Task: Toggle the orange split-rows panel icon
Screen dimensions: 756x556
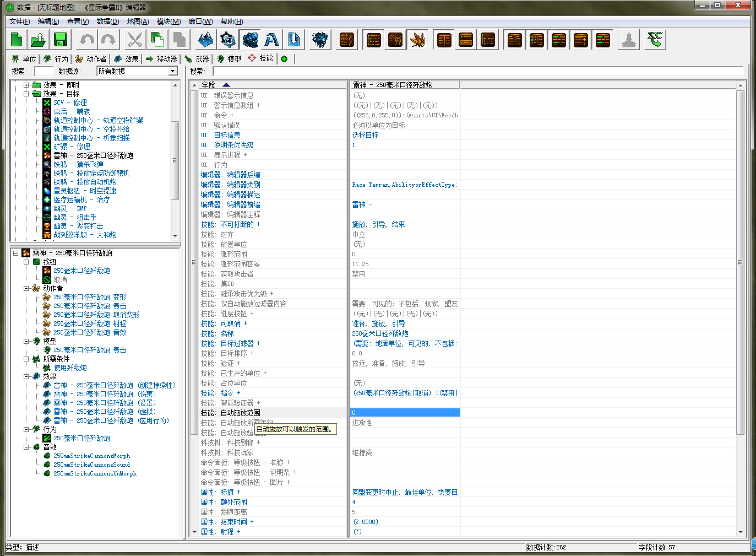Action: tap(466, 40)
